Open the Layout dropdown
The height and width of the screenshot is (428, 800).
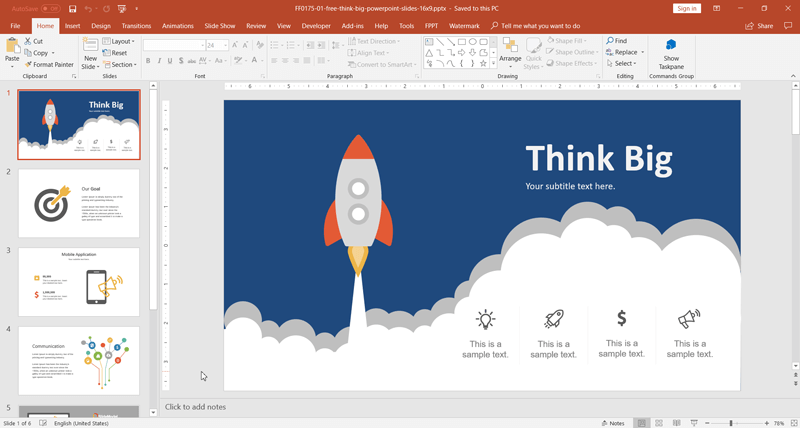(120, 41)
